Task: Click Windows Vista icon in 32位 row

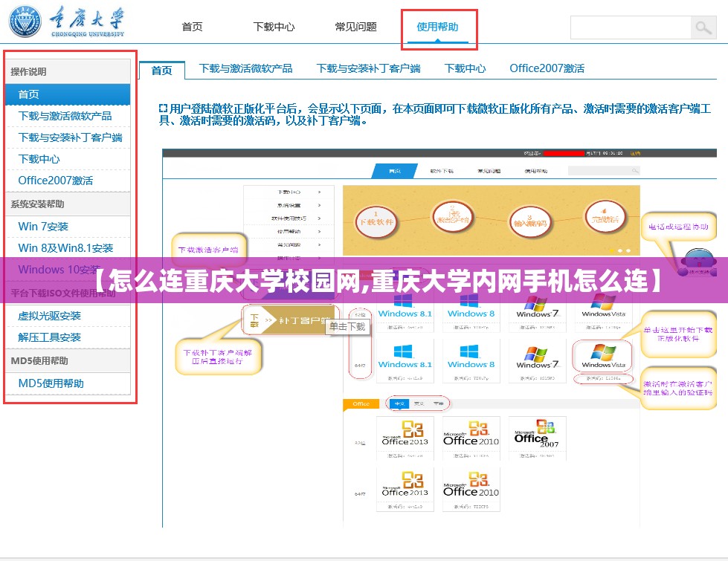Action: (603, 306)
